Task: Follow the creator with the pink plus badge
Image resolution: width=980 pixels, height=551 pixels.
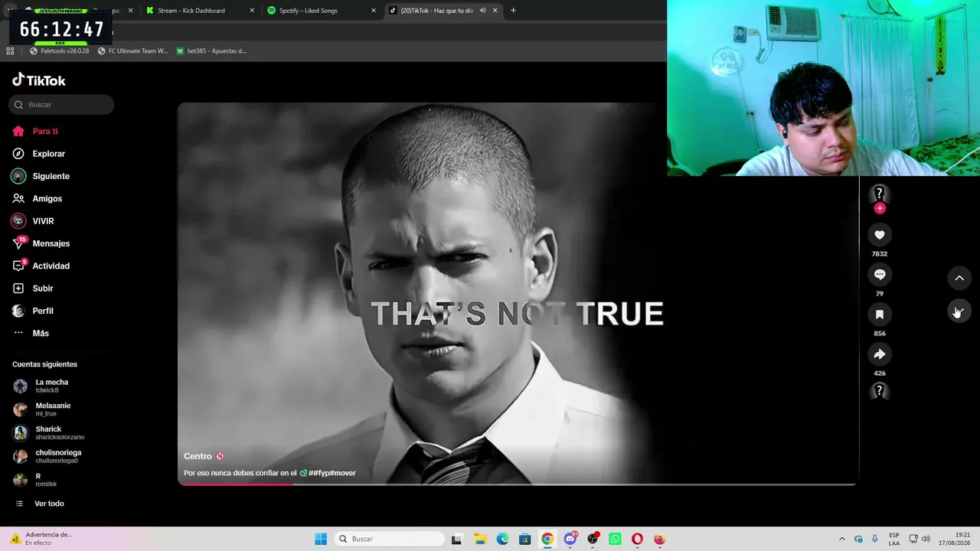Action: point(880,208)
